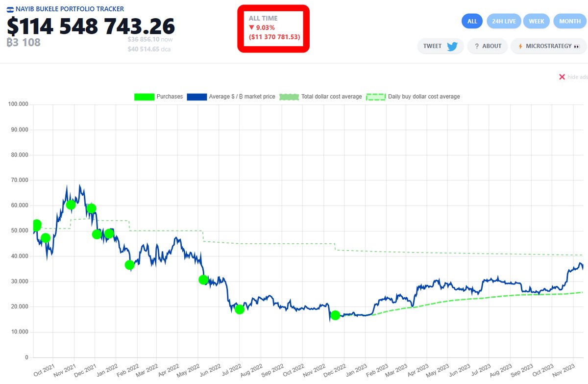Select the 24H LIVE tab
This screenshot has width=588, height=384.
point(504,21)
